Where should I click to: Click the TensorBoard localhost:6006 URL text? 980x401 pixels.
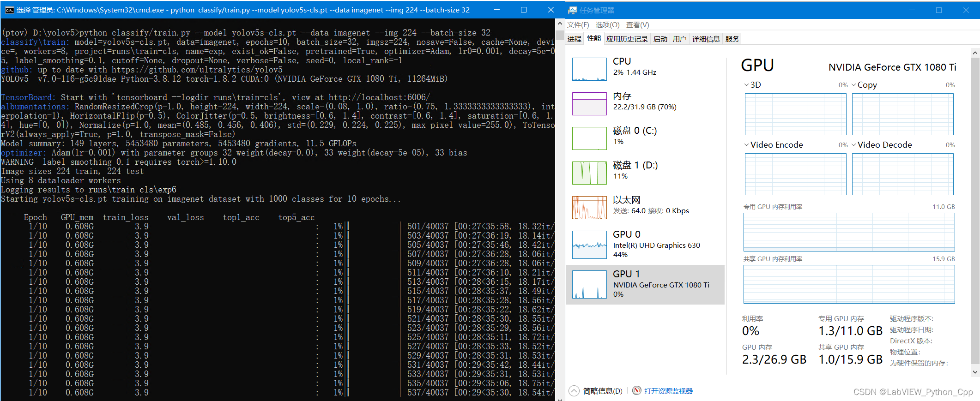[x=379, y=97]
